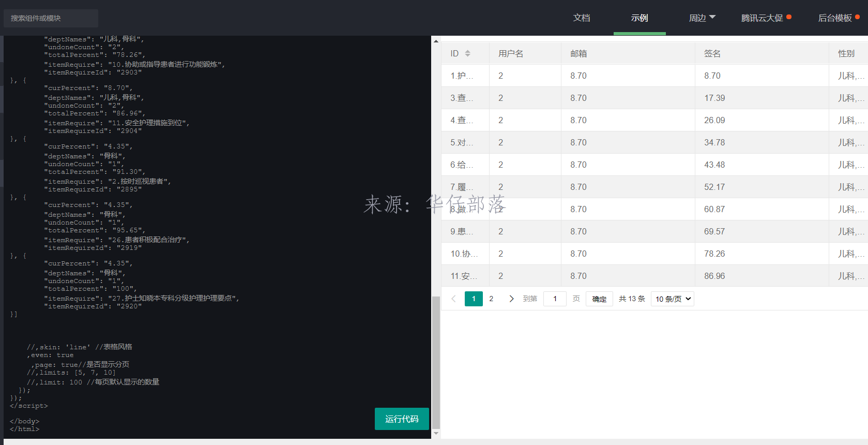Open the 周边 dropdown menu
868x445 pixels.
point(702,18)
